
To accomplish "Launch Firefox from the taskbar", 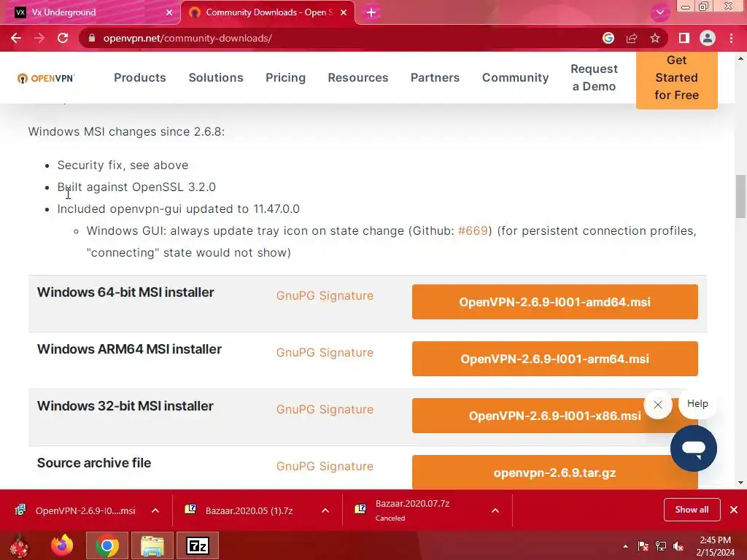I will 62,545.
